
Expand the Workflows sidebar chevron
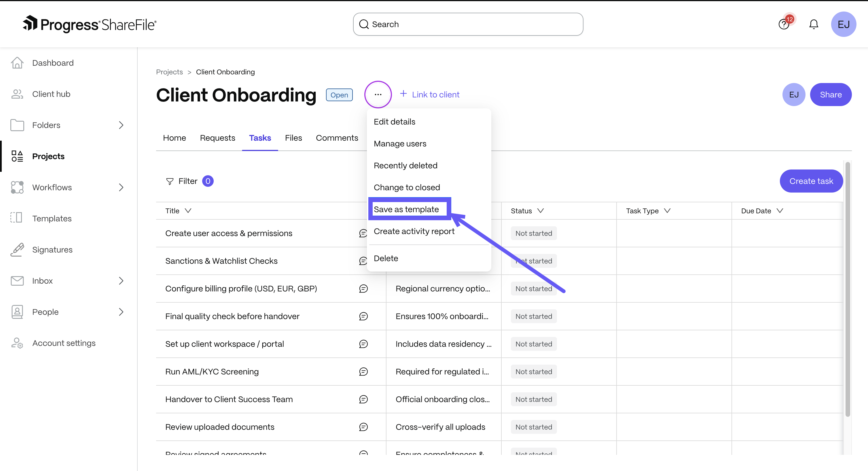point(121,187)
